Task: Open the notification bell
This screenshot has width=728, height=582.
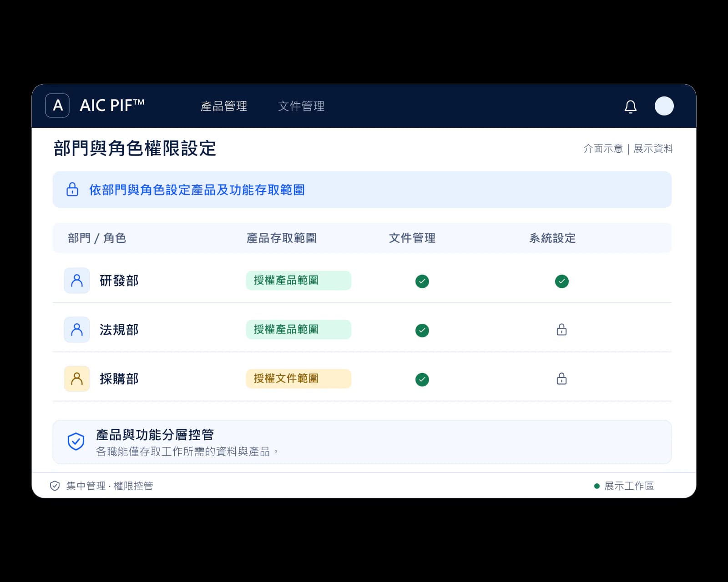Action: point(630,106)
